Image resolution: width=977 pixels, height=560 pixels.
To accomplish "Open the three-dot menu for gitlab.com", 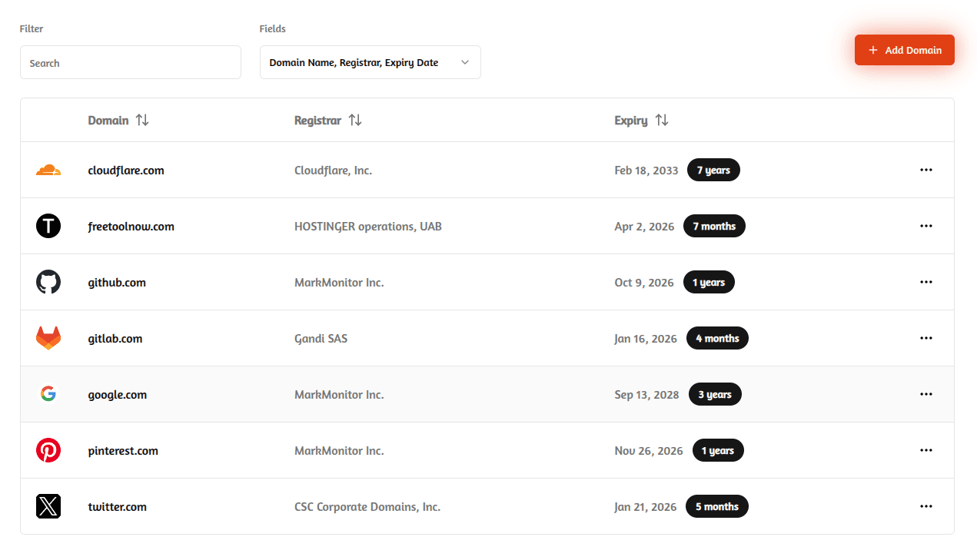I will coord(926,338).
